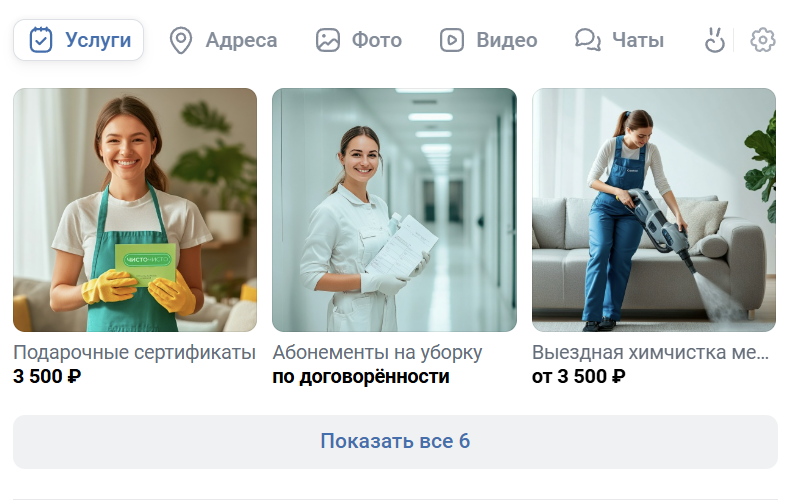The image size is (805, 502).
Task: Click the Чаты speech bubbles icon
Action: [x=588, y=40]
